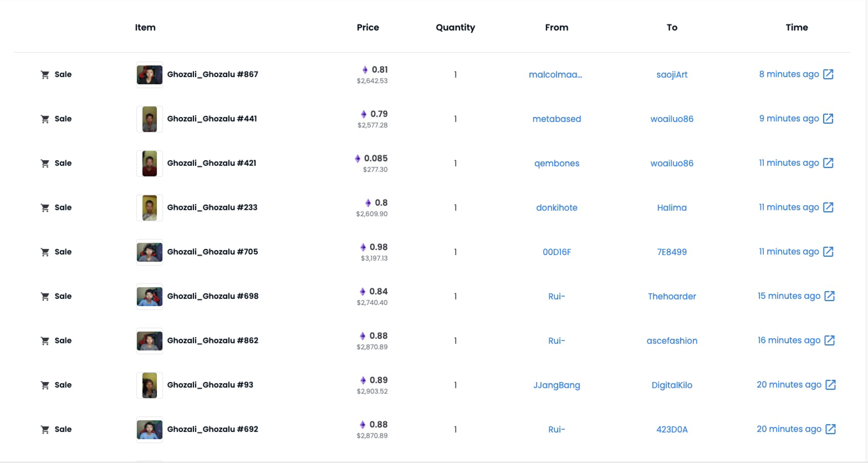
Task: Open external link icon in #93 row
Action: [830, 385]
